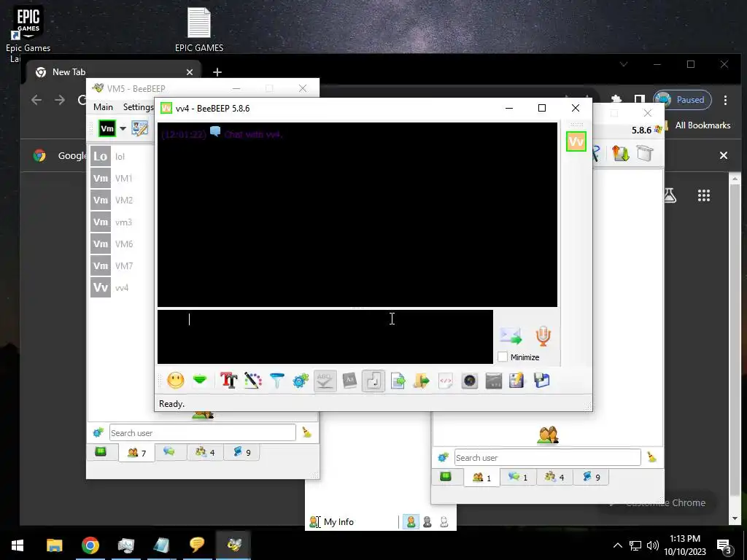Select the highlighted green user status icon
The width and height of the screenshot is (747, 560).
pos(411,522)
